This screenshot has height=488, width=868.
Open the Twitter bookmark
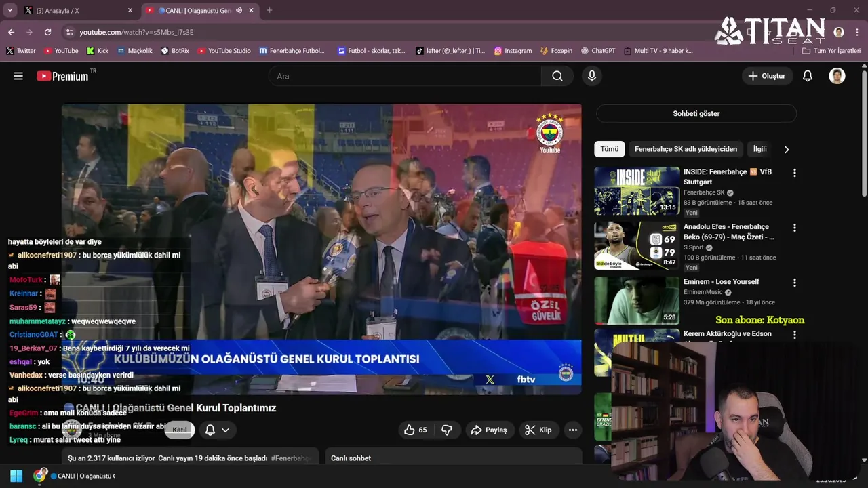click(x=21, y=51)
